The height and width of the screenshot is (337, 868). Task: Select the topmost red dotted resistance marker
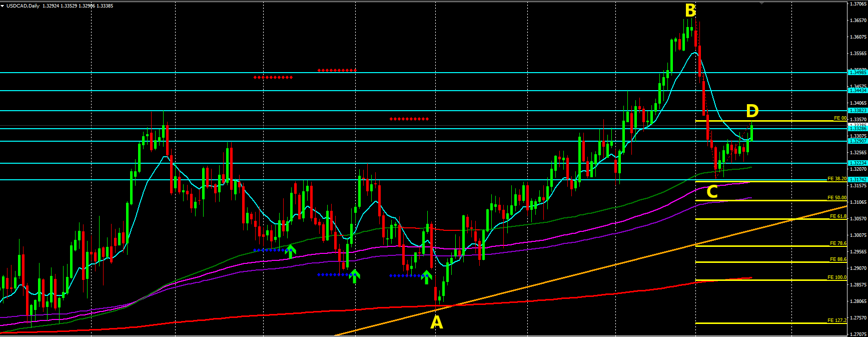coord(337,71)
